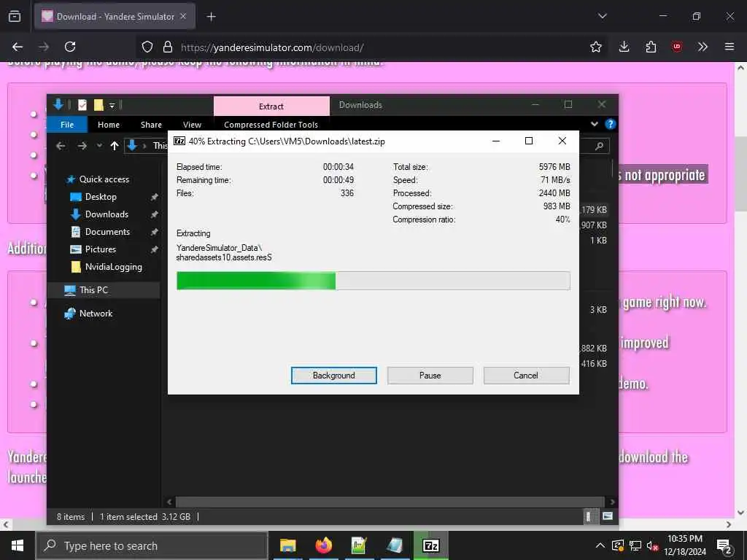Click the Explorer horizontal scrollbar
The width and height of the screenshot is (747, 560).
(390, 502)
